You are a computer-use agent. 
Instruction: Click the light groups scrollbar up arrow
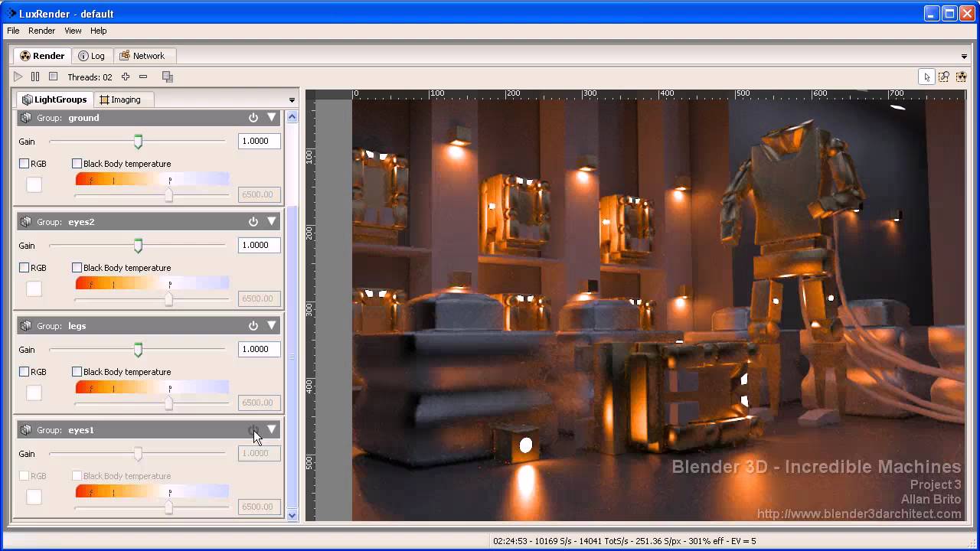292,116
